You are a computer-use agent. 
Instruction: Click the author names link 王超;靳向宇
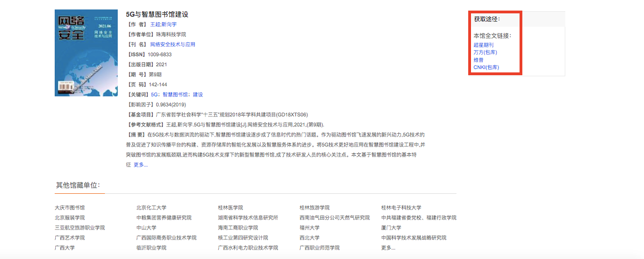click(163, 25)
